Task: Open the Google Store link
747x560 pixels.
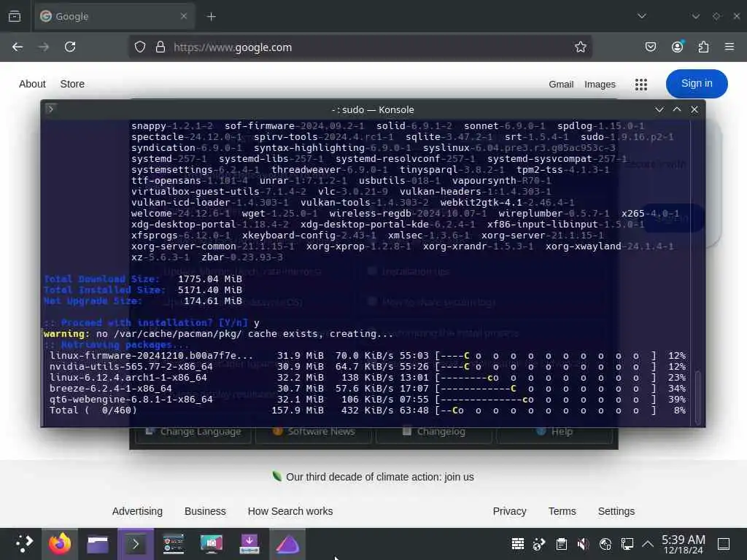Action: 72,84
